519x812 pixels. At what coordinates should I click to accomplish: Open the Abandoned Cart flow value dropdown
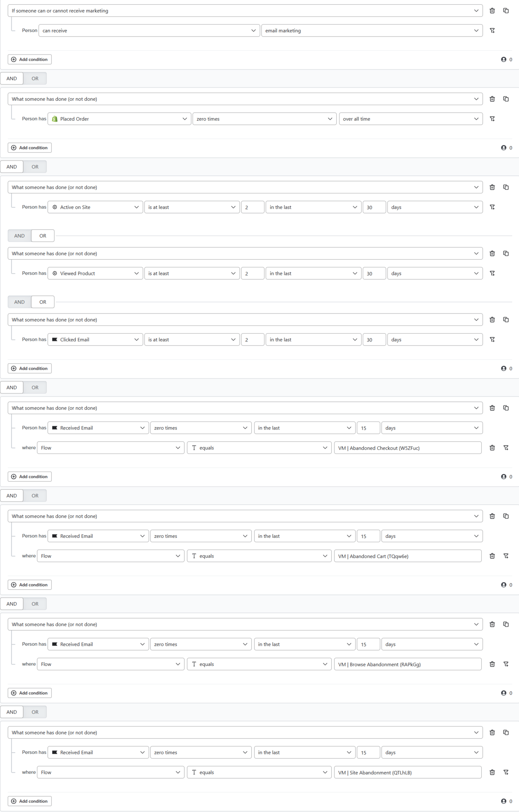point(408,556)
